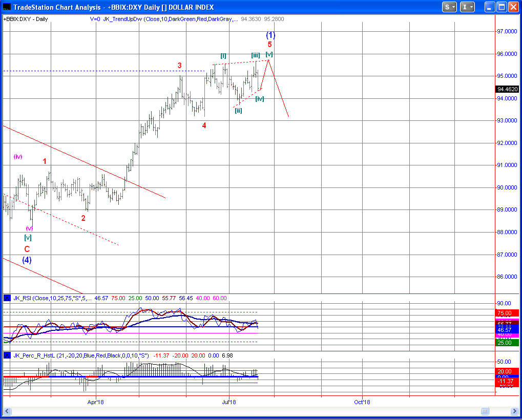Viewport: 522px width, 420px height.
Task: Click the Jul'18 date axis label
Action: click(x=229, y=402)
